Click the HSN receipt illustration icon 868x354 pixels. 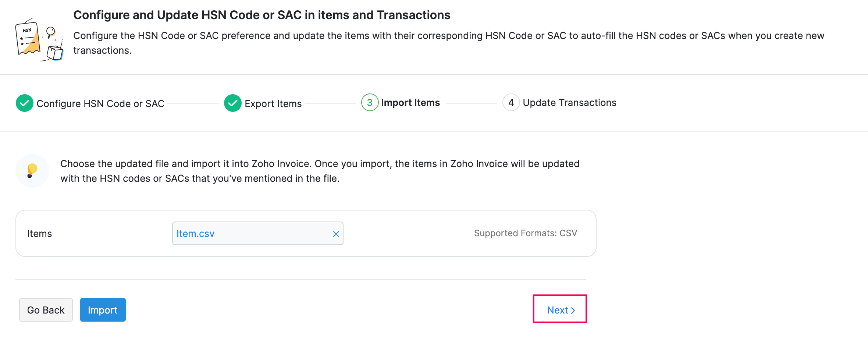[39, 40]
